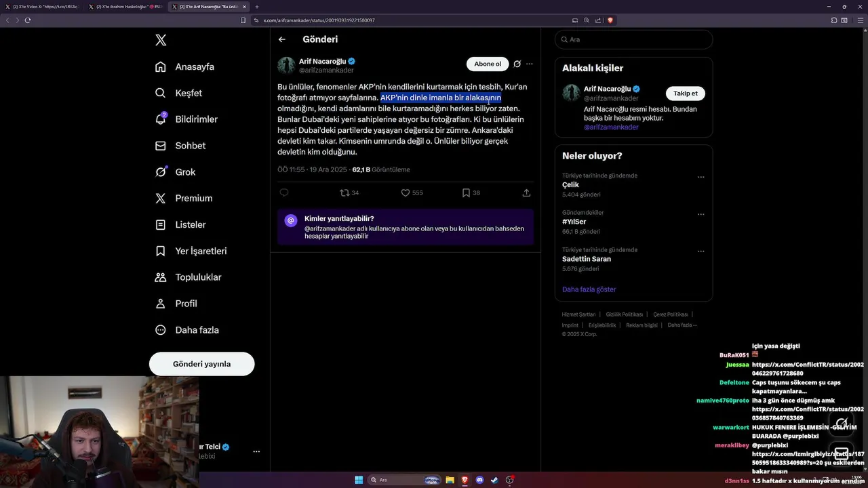Viewport: 868px width, 488px height.
Task: Open Brave browser from the taskbar
Action: click(465, 480)
